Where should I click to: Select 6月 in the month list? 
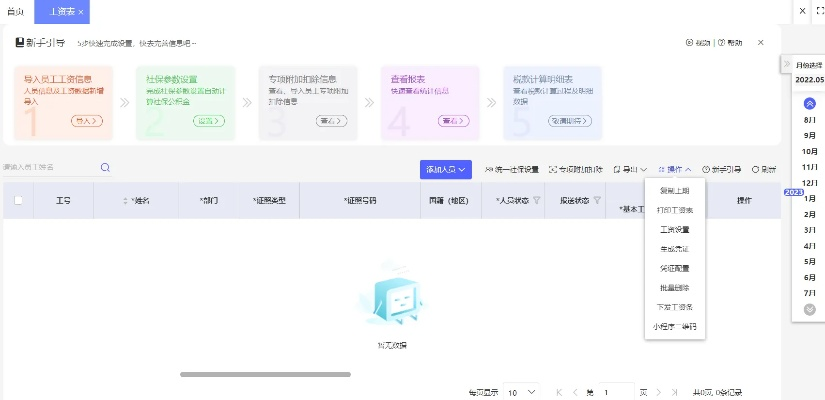coord(810,278)
